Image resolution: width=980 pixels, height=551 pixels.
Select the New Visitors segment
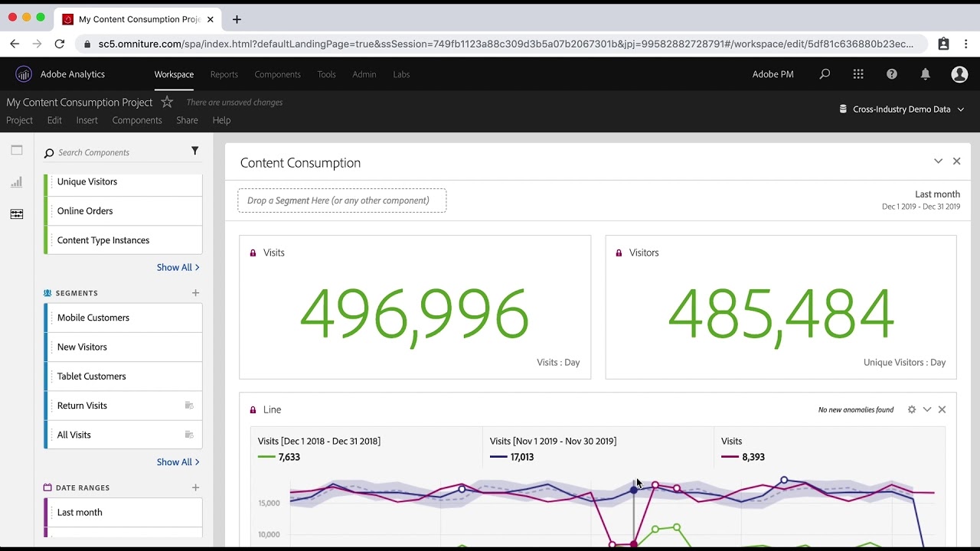(x=123, y=347)
